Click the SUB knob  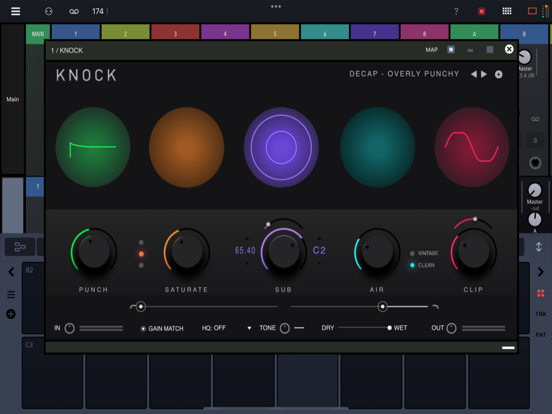[283, 251]
